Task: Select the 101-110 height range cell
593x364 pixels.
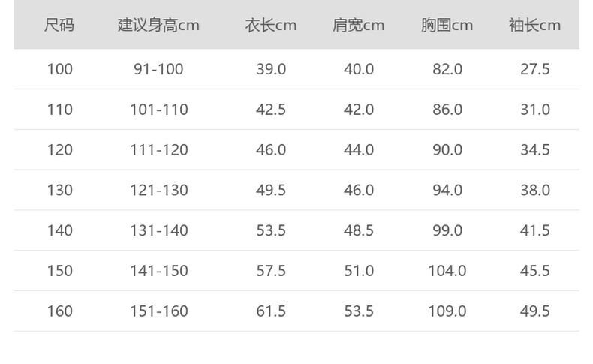Action: [x=158, y=110]
